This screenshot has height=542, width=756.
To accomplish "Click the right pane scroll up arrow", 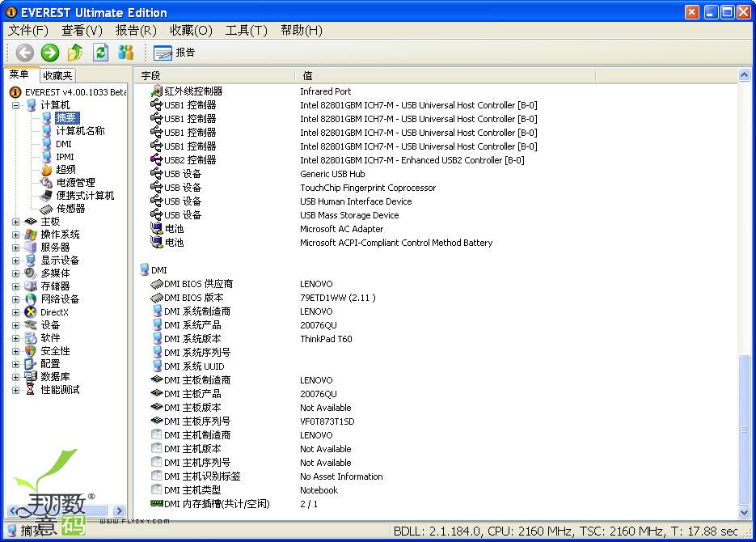I will [744, 75].
